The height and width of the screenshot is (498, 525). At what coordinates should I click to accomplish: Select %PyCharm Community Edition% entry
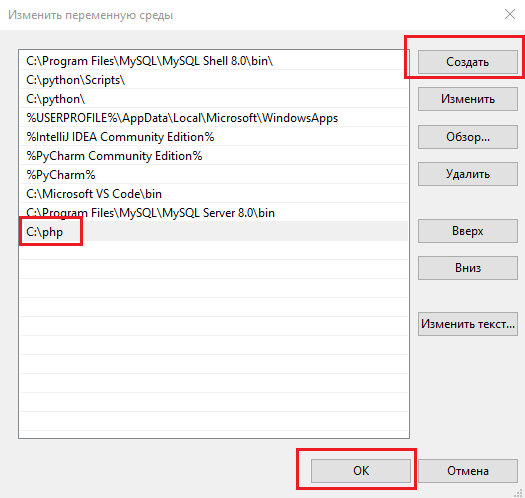tap(214, 156)
